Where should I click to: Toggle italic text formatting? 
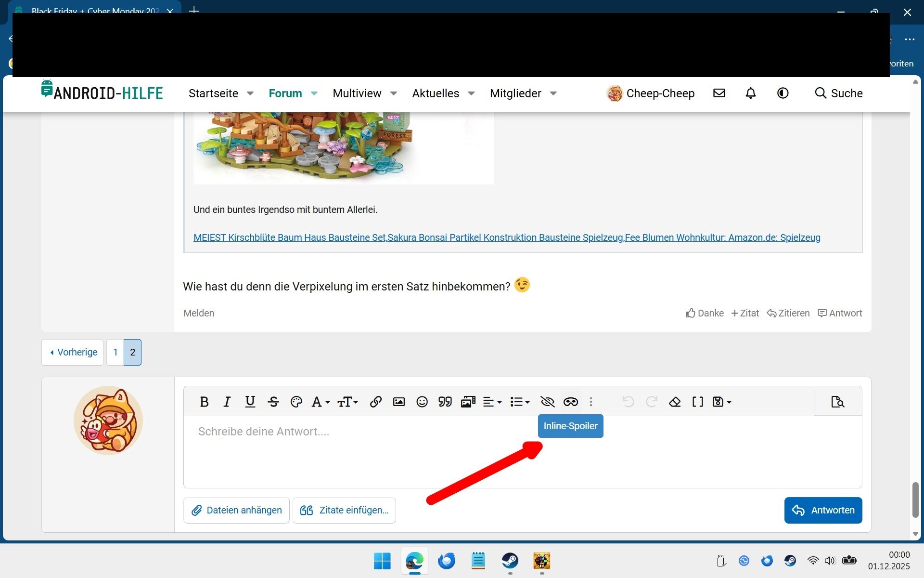tap(227, 402)
